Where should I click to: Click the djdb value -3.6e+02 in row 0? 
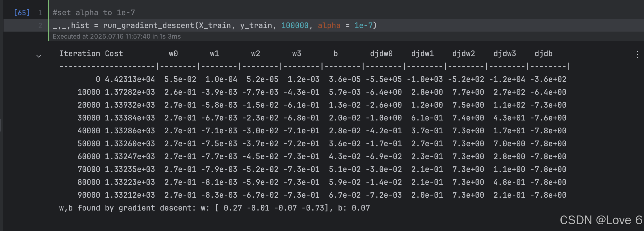tap(548, 79)
